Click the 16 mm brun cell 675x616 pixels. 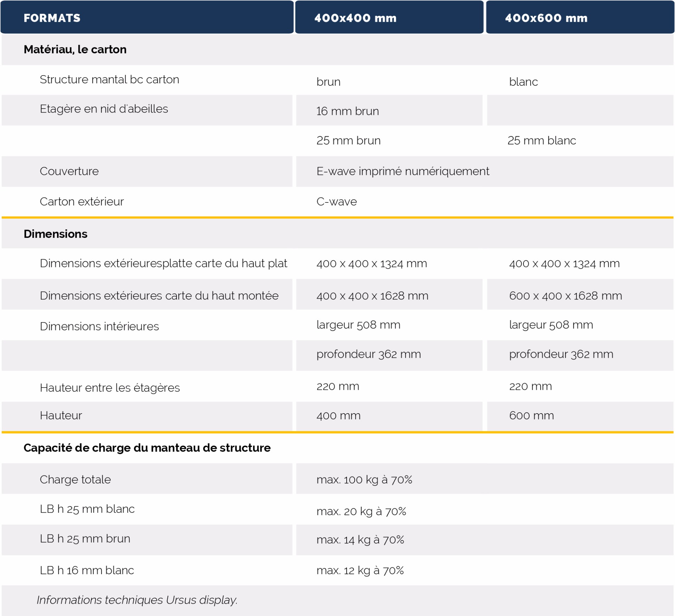point(347,111)
